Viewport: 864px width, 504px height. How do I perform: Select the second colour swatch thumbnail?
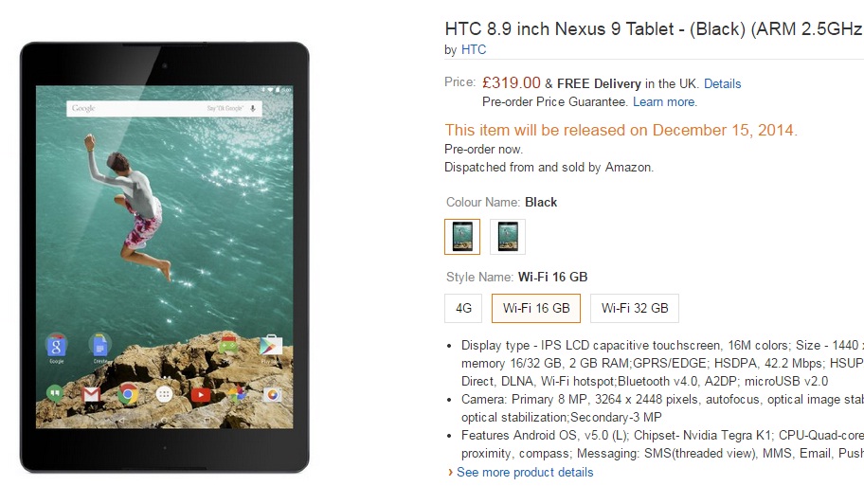click(x=508, y=237)
